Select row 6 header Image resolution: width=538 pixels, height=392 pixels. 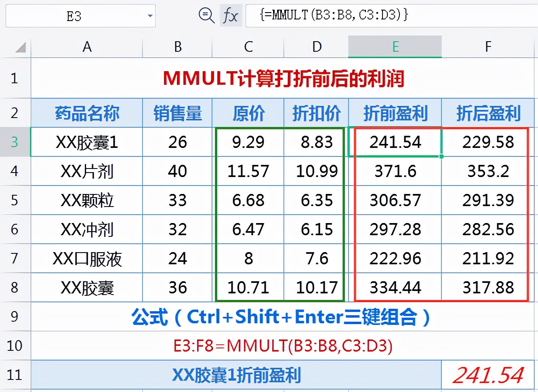click(15, 229)
